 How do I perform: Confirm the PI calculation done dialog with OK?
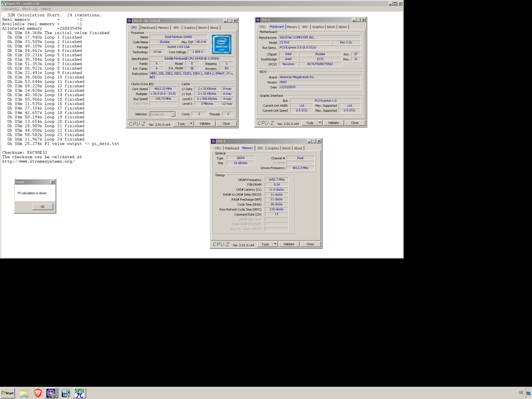pyautogui.click(x=42, y=207)
